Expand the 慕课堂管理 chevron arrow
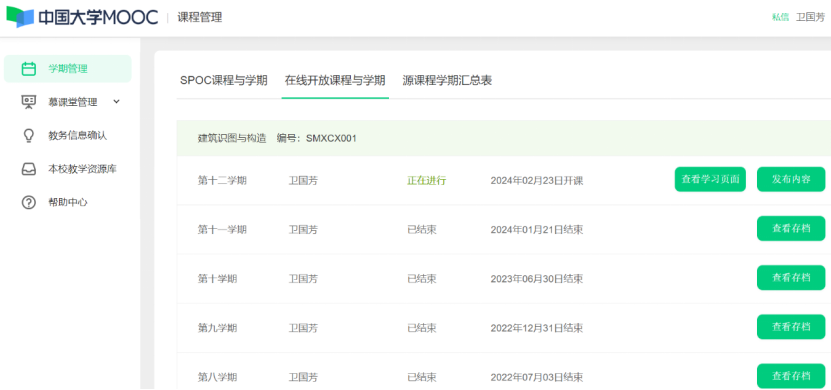Image resolution: width=831 pixels, height=390 pixels. [117, 102]
